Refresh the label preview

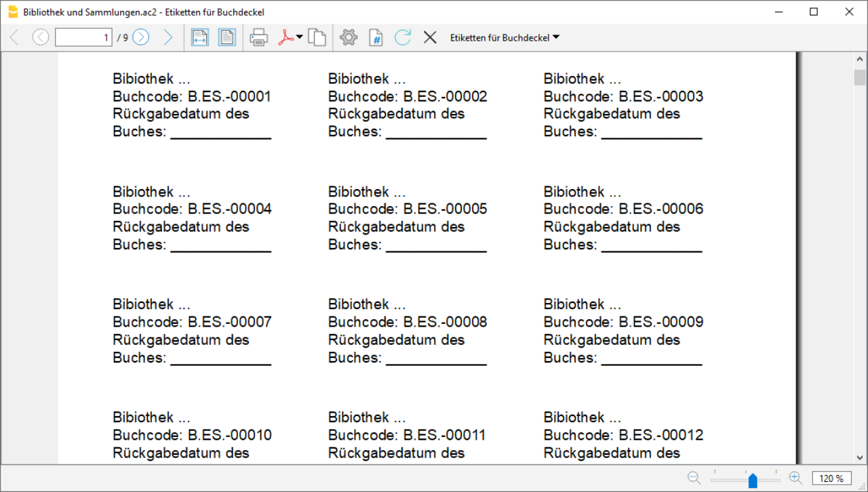click(402, 37)
